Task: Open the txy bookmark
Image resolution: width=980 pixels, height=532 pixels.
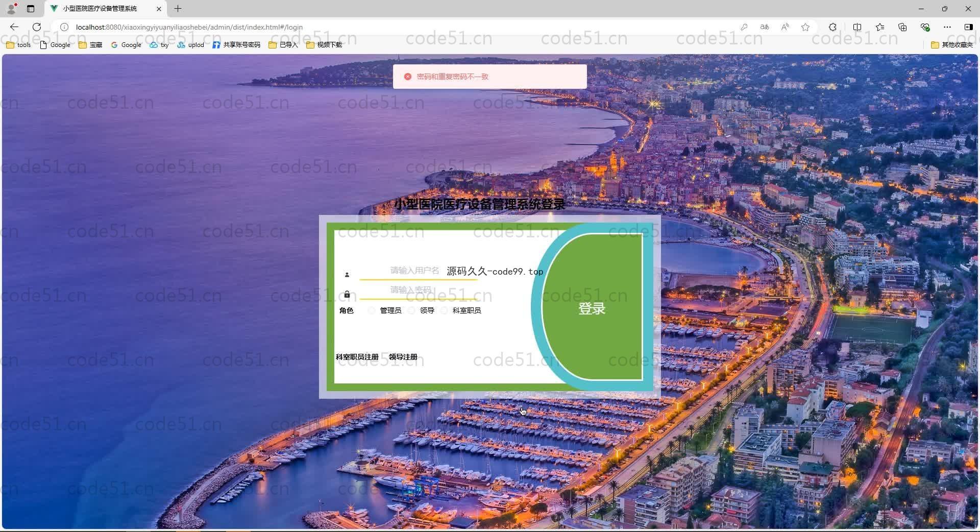Action: pyautogui.click(x=159, y=45)
